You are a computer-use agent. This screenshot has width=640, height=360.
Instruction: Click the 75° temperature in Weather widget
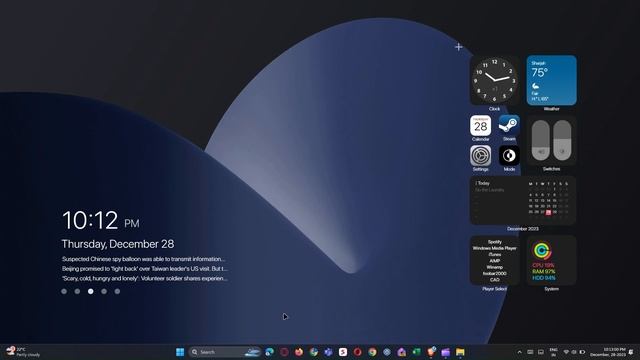click(540, 73)
